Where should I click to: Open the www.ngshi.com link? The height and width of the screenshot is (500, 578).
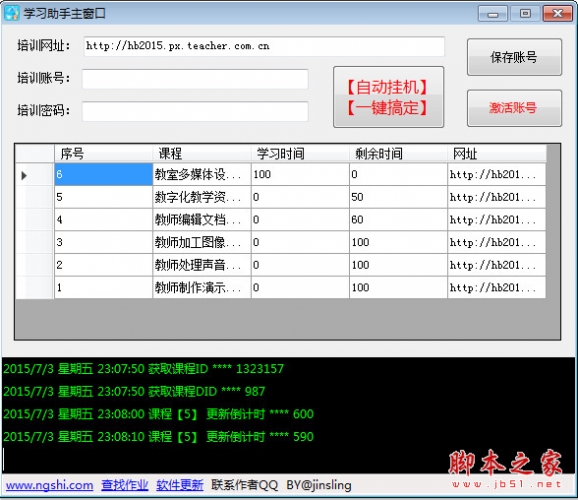(49, 485)
